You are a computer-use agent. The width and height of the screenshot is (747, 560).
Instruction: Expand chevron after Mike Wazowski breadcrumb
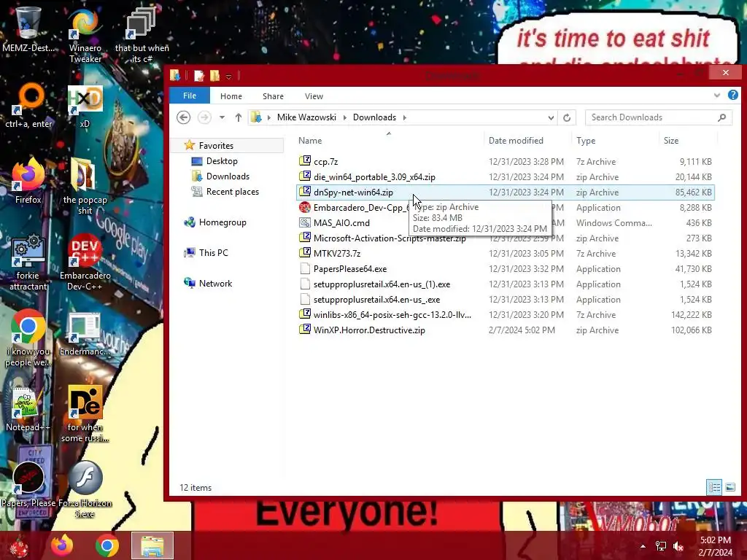click(345, 117)
